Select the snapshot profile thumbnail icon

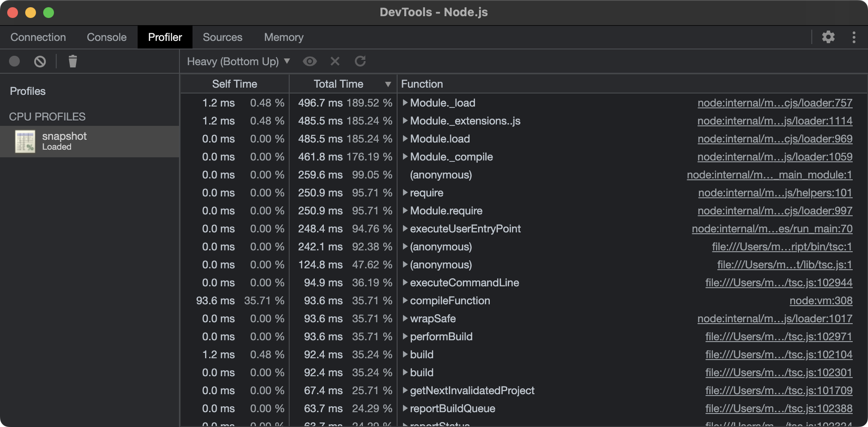pyautogui.click(x=25, y=142)
